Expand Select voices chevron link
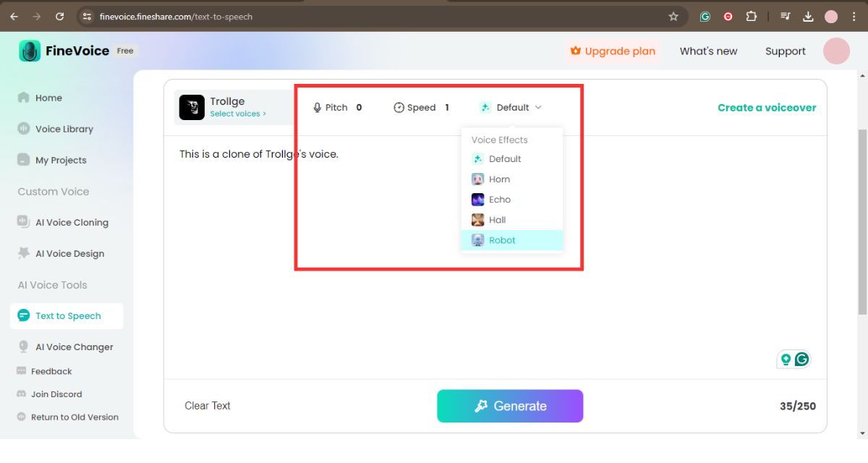The width and height of the screenshot is (868, 463). pyautogui.click(x=238, y=114)
